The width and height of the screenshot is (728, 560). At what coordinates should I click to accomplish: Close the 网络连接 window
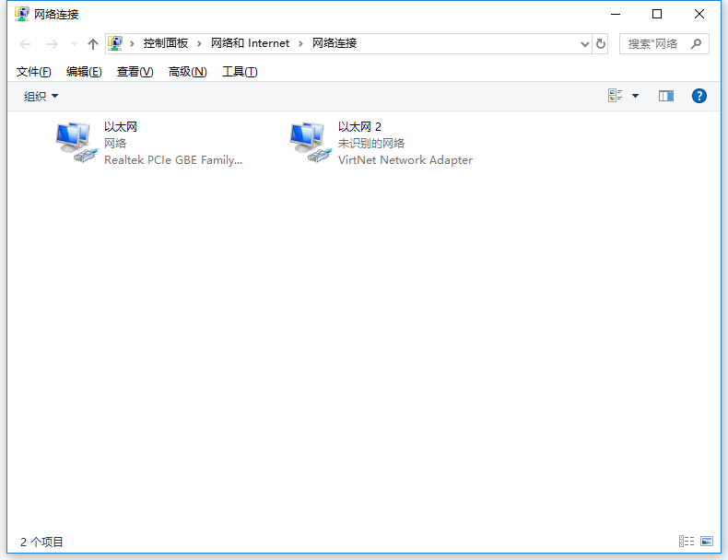tap(699, 14)
